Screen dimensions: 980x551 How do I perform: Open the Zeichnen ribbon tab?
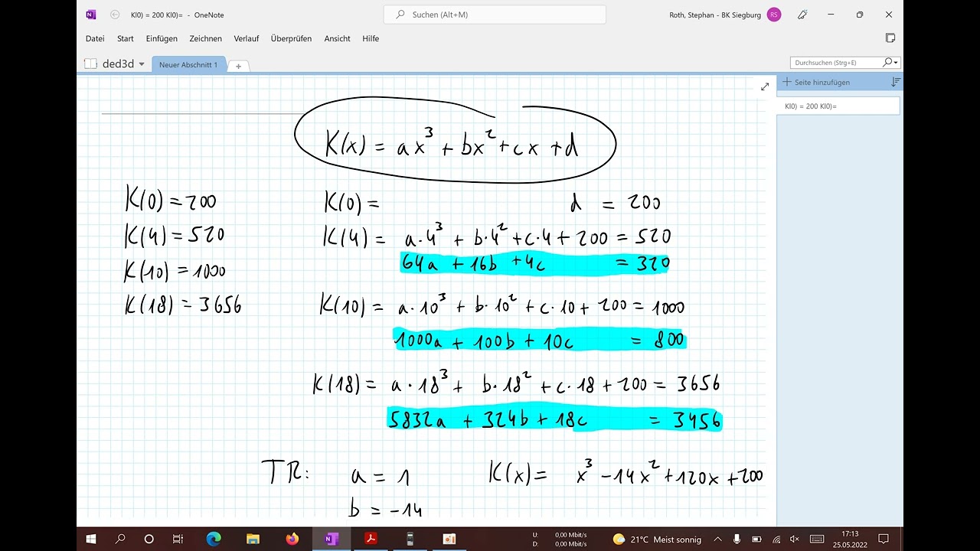point(206,38)
